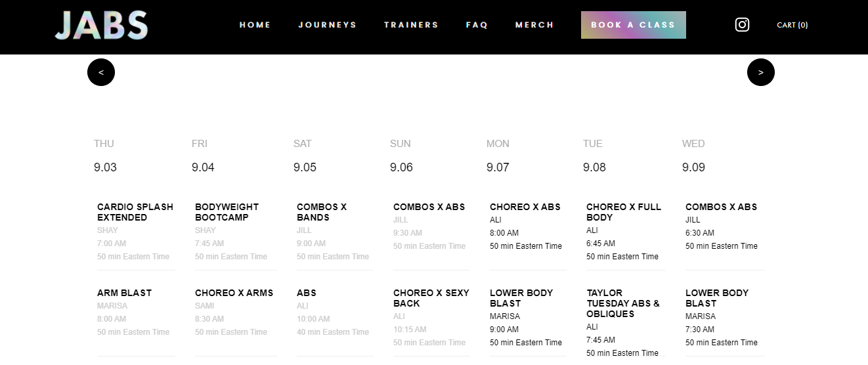The height and width of the screenshot is (365, 868).
Task: Click the 9.06 date label
Action: 401,167
